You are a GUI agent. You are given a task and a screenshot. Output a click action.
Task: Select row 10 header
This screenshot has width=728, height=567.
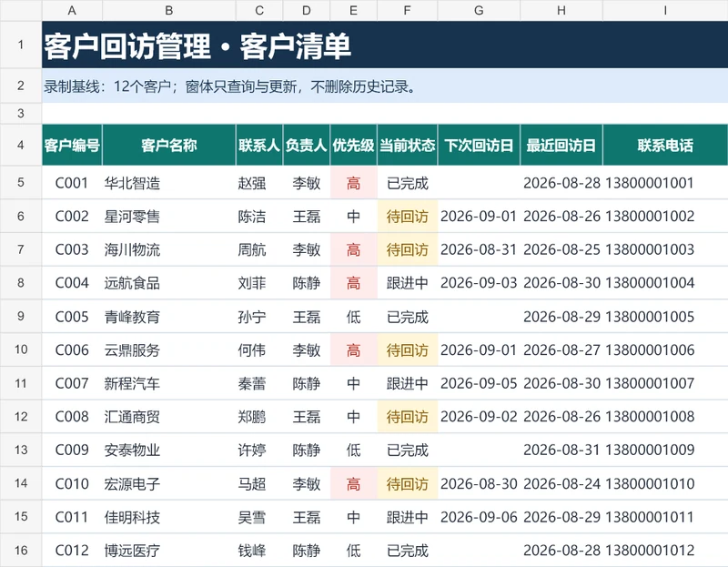(21, 349)
